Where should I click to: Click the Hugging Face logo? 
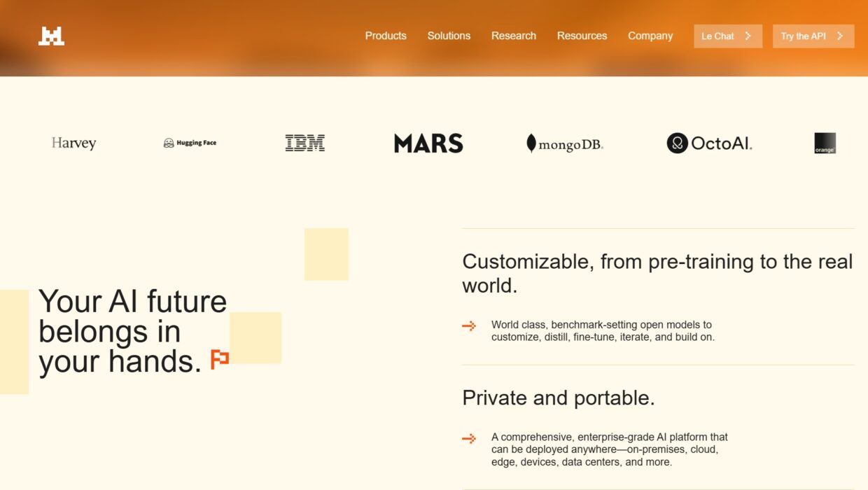click(x=190, y=143)
